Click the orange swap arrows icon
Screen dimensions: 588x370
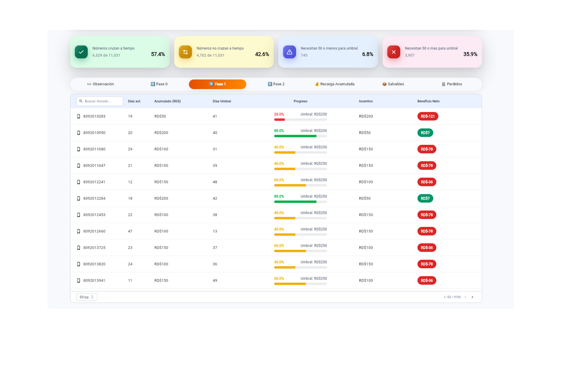[x=185, y=52]
